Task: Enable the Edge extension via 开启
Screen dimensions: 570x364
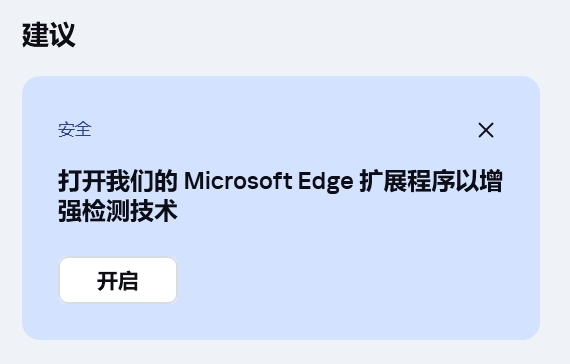Action: 118,280
